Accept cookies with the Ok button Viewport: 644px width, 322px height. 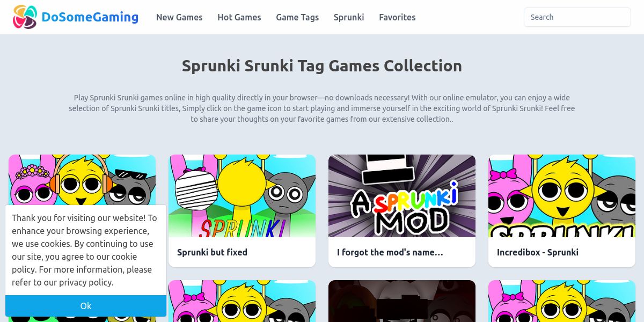86,306
